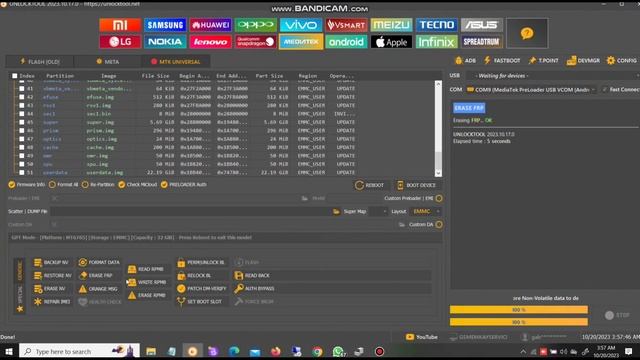Select the Tecno brand icon
Image resolution: width=640 pixels, height=360 pixels.
pos(437,25)
